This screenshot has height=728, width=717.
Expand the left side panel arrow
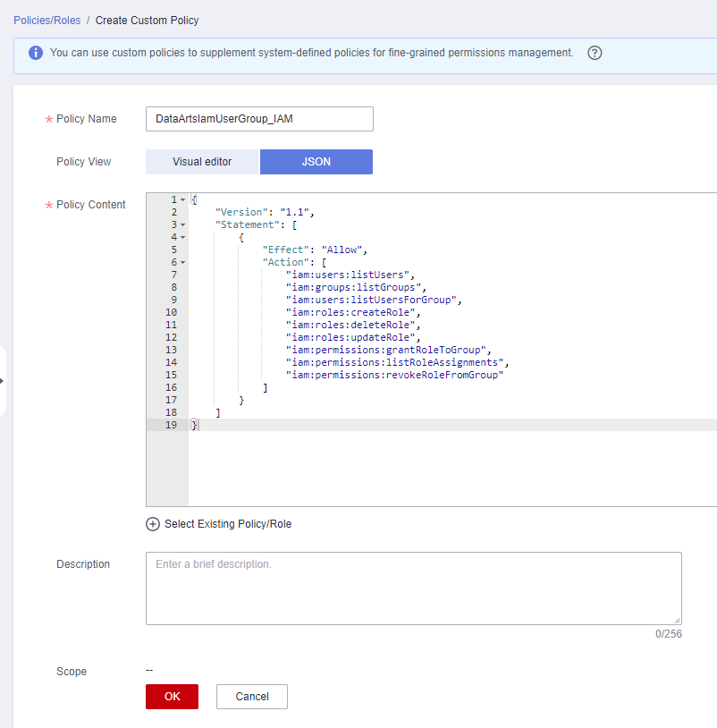coord(2,381)
